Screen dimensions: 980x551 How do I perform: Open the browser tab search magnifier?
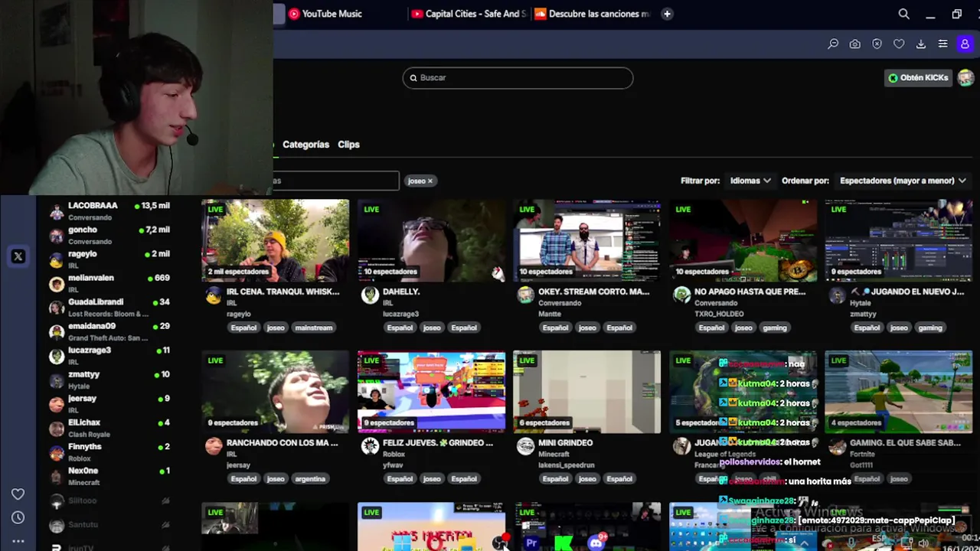tap(903, 14)
